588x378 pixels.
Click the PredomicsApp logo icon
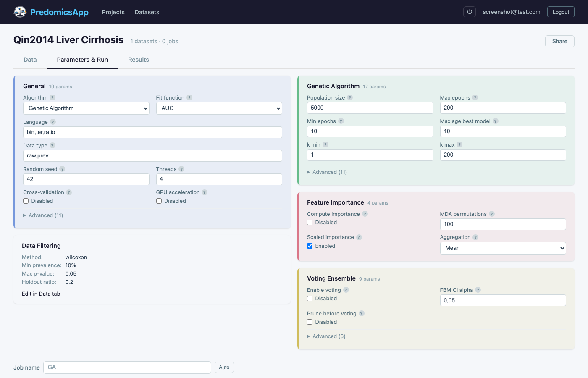tap(20, 12)
